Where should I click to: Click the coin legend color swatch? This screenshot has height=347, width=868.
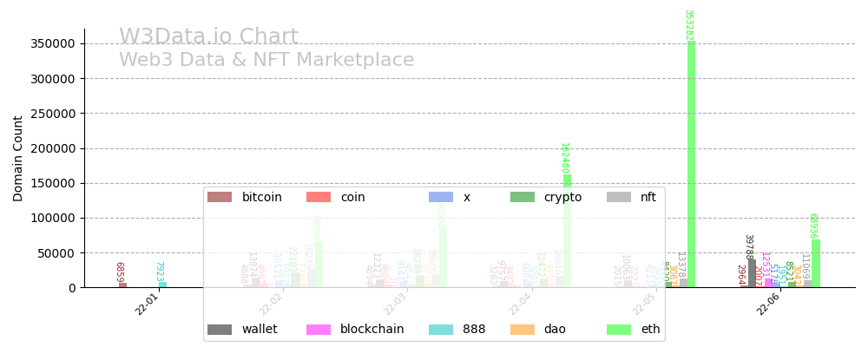(319, 197)
